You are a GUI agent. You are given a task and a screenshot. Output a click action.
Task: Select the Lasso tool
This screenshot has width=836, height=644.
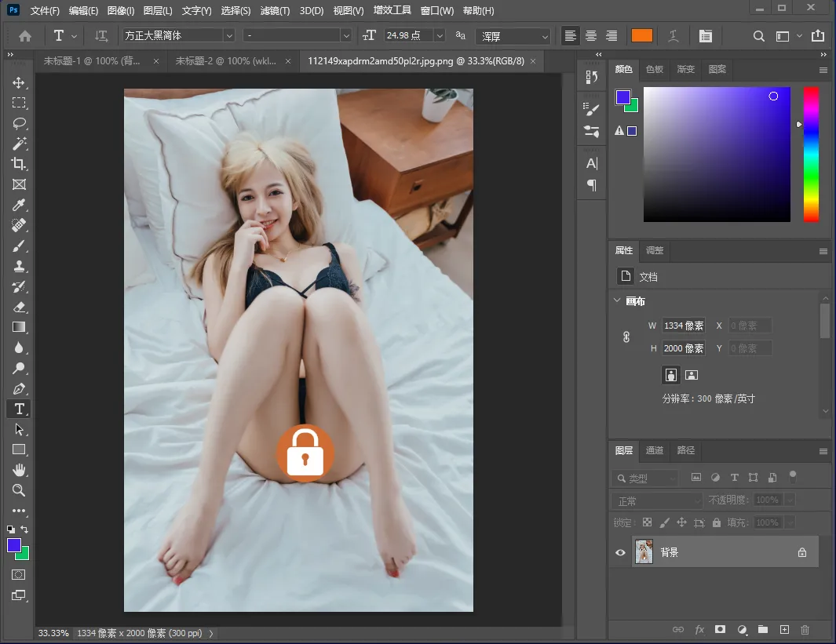(x=19, y=124)
